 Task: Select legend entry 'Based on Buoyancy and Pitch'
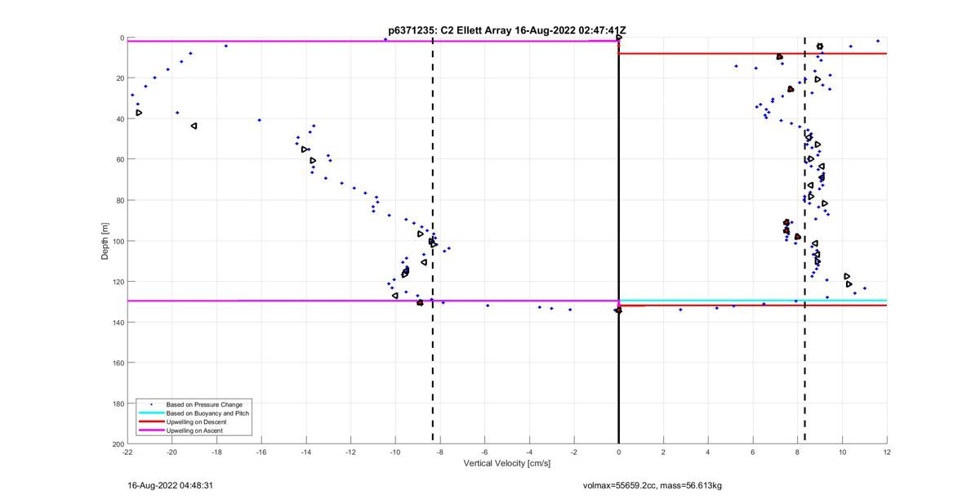[x=207, y=413]
